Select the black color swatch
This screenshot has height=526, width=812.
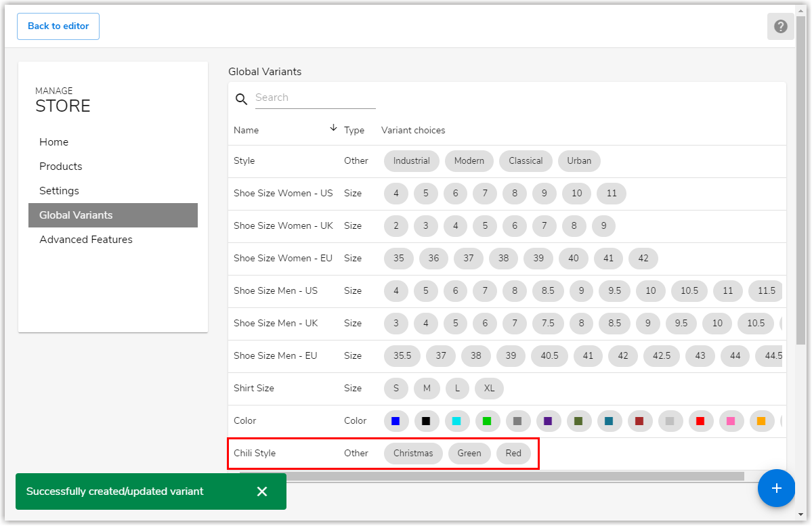(426, 421)
